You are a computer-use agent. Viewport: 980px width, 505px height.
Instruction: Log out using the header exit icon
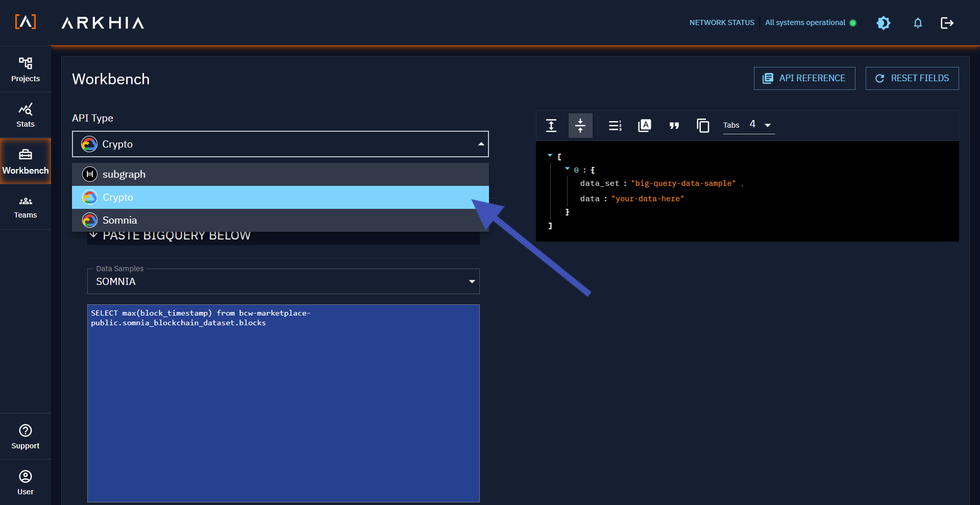click(x=947, y=23)
